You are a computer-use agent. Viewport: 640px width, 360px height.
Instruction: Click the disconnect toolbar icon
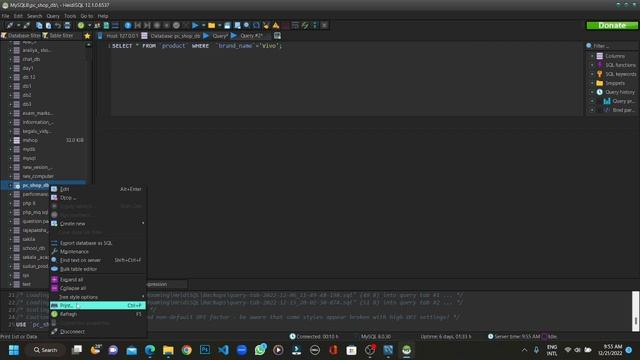tap(27, 25)
